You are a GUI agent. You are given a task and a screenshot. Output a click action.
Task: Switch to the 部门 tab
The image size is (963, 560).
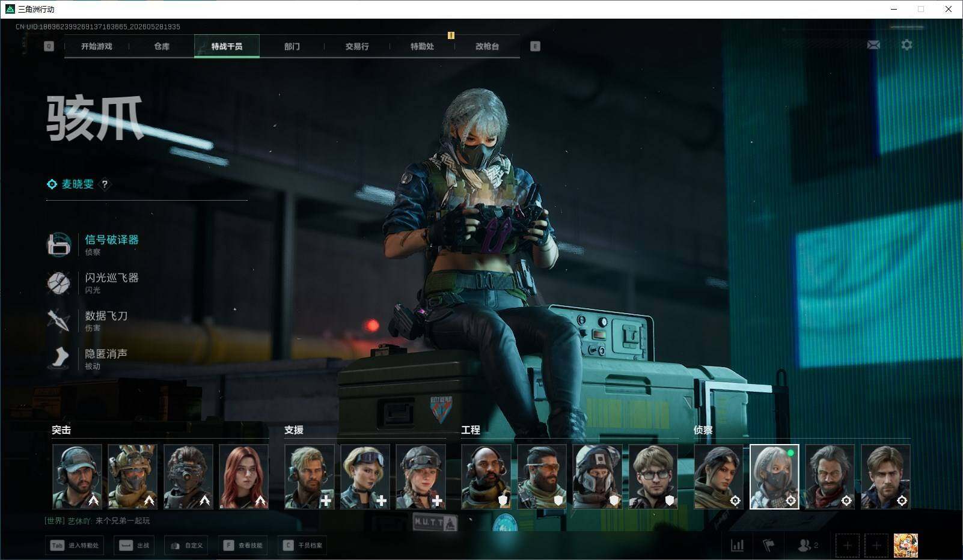[292, 46]
